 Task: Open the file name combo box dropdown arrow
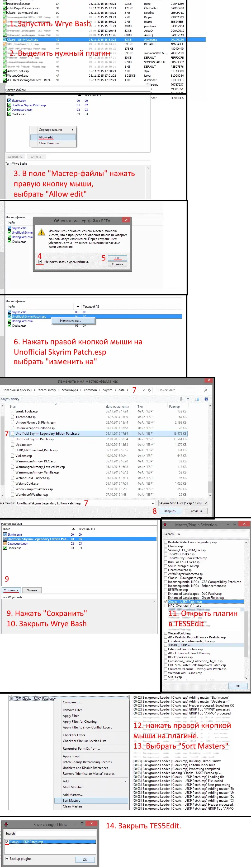[153, 503]
